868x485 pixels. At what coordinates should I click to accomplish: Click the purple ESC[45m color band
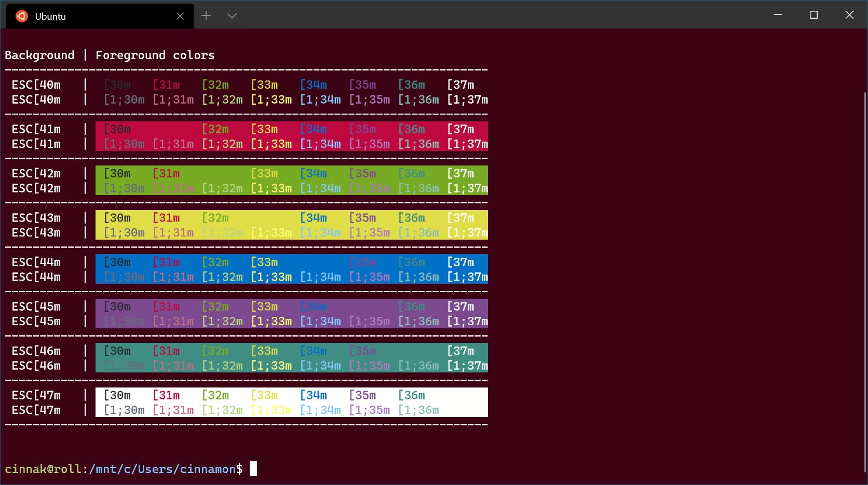pyautogui.click(x=291, y=313)
